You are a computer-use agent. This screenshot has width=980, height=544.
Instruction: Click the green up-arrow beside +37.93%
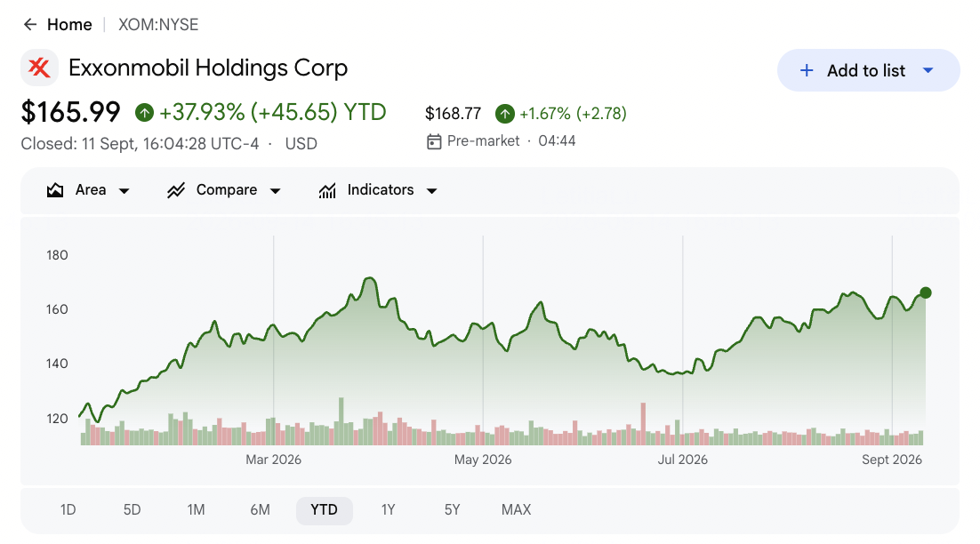coord(144,113)
